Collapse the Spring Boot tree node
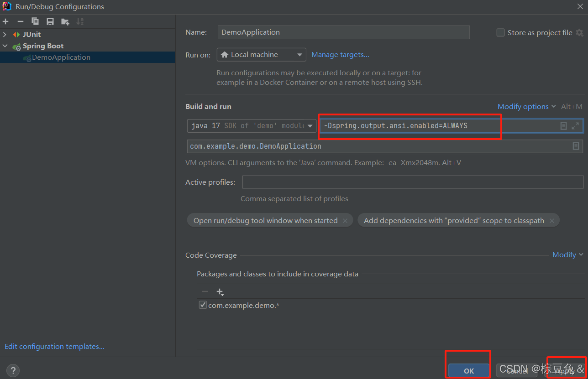588x379 pixels. click(5, 46)
